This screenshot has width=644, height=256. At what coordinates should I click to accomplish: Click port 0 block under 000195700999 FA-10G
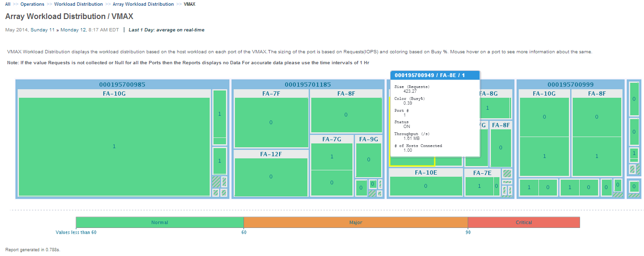[544, 117]
